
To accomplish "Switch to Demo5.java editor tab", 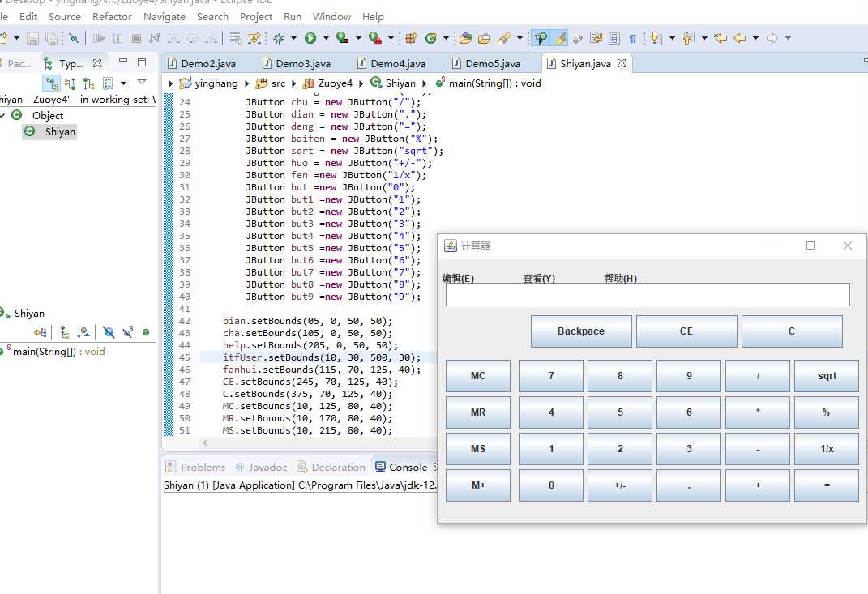I will [487, 64].
